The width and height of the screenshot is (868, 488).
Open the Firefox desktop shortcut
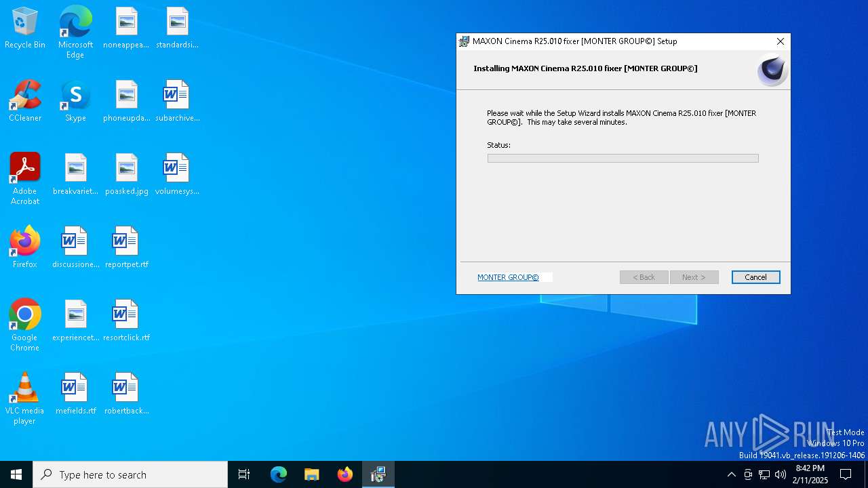click(x=25, y=248)
